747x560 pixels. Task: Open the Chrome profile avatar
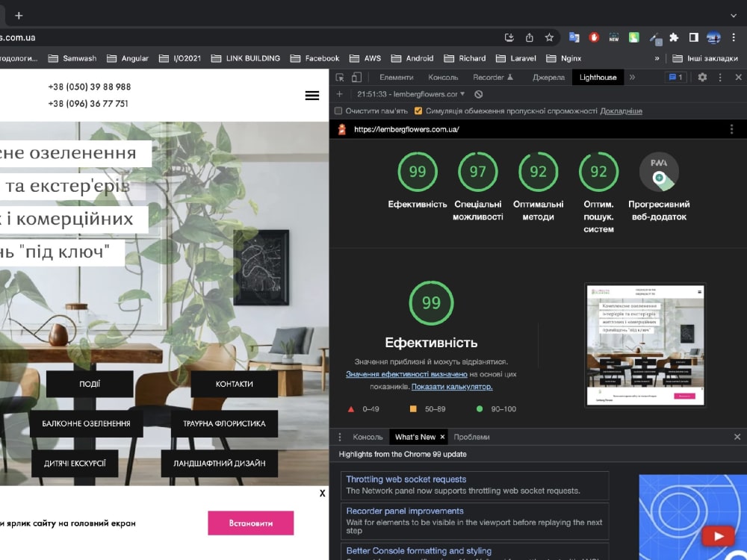713,37
